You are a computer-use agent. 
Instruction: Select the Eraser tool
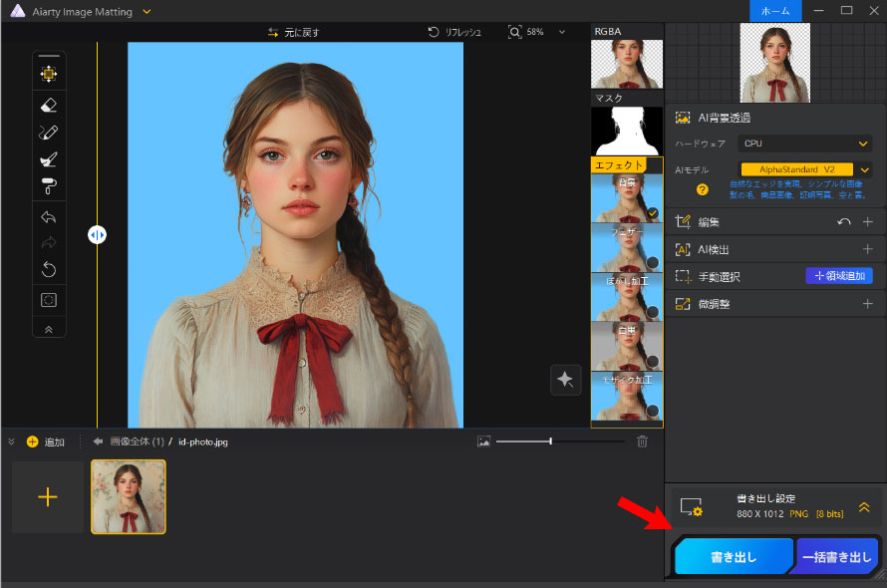(49, 105)
